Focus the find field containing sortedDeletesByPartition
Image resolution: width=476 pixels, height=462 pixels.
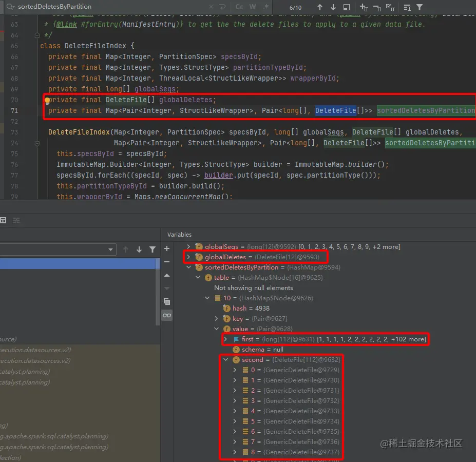[x=112, y=6]
